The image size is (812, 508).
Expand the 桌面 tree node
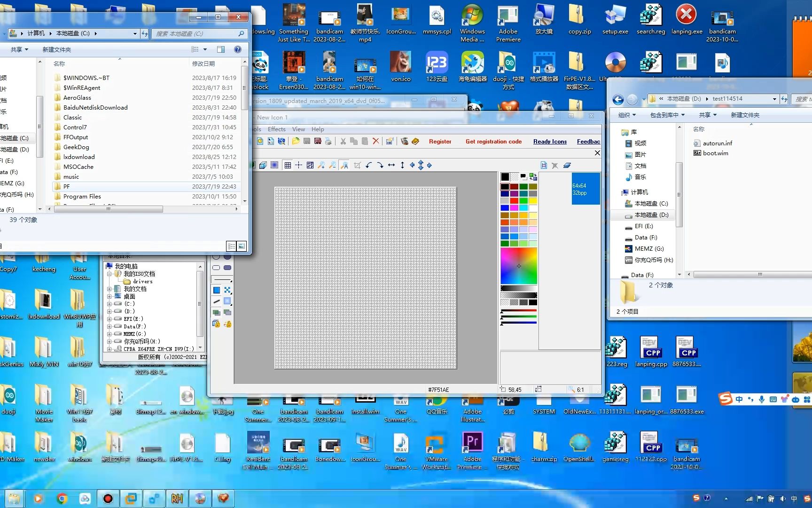[109, 296]
